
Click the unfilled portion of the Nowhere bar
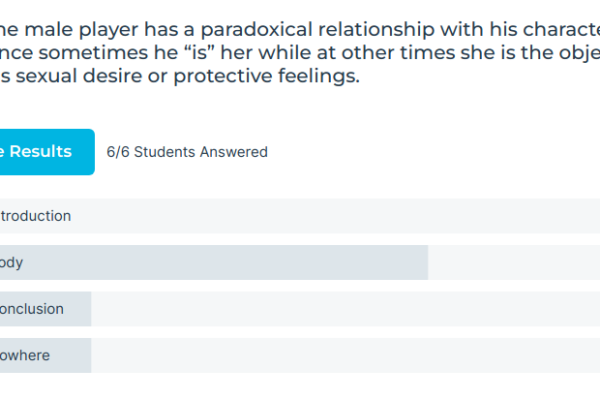click(x=346, y=356)
